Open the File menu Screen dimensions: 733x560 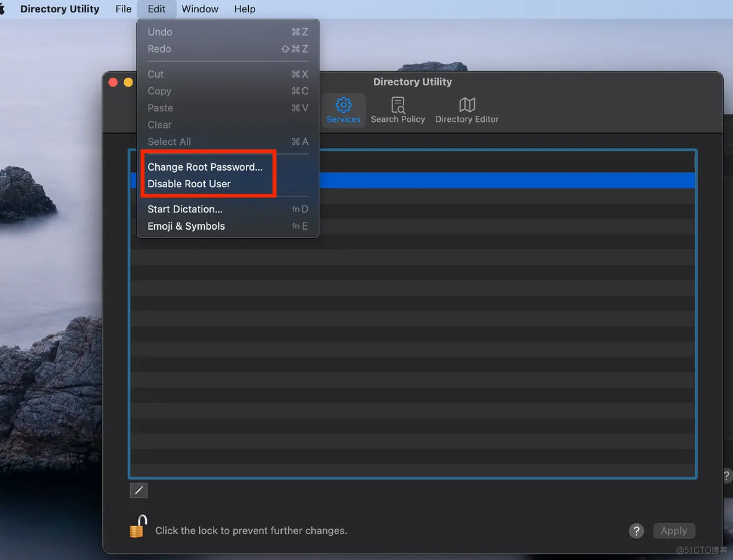point(123,9)
